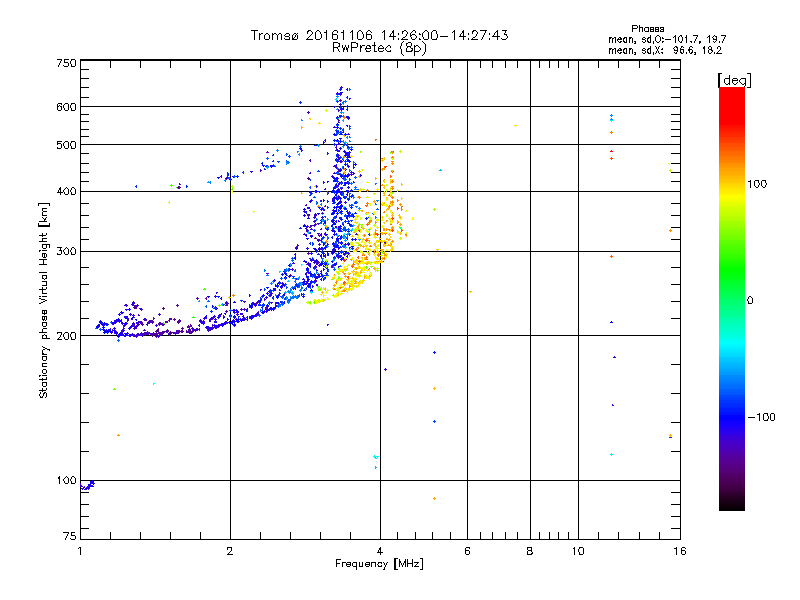Click y-axis tick value "600"
Screen dimensions: 800x600
pos(66,107)
